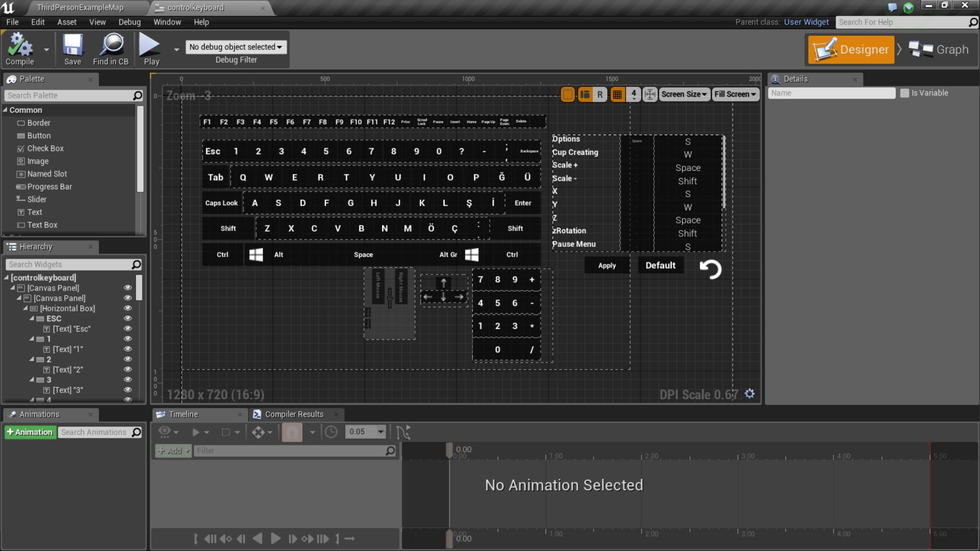
Task: Click the + Animation button
Action: click(30, 432)
